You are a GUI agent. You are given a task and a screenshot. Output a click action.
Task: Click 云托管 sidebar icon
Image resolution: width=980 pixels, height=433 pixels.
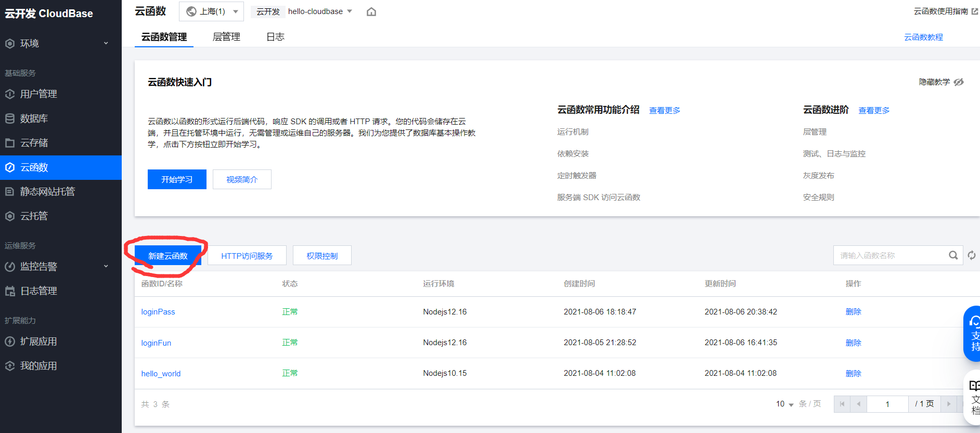tap(10, 216)
